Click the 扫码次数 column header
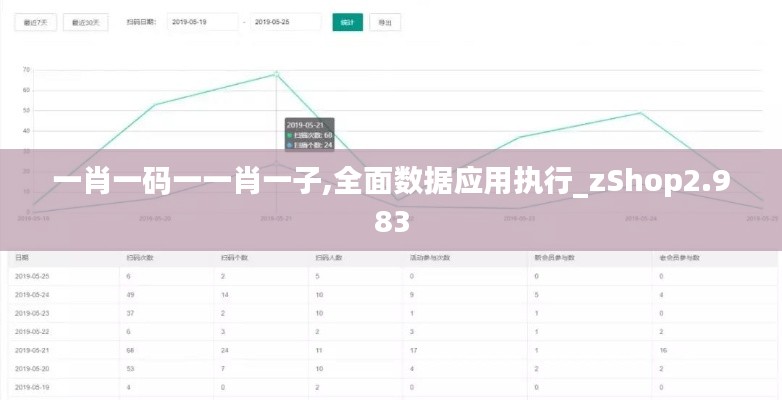This screenshot has width=782, height=400. coord(140,258)
